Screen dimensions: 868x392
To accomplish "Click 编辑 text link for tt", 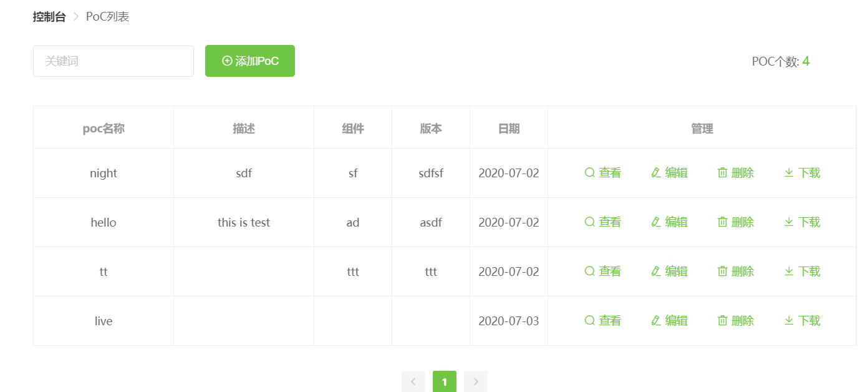I will pos(677,271).
